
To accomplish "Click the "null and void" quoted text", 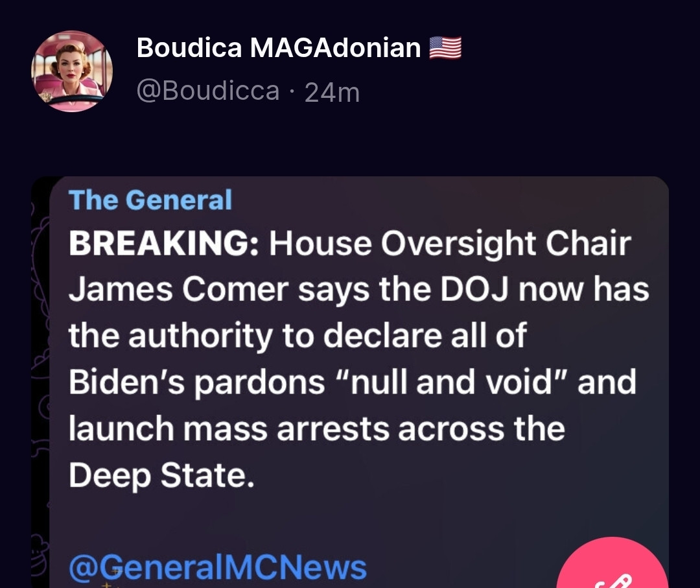I will pos(450,382).
